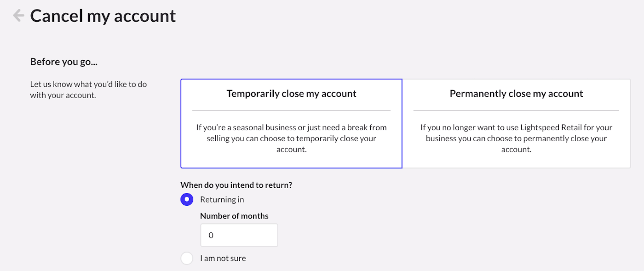Image resolution: width=644 pixels, height=271 pixels.
Task: Click the Let us know helper text
Action: click(x=88, y=90)
